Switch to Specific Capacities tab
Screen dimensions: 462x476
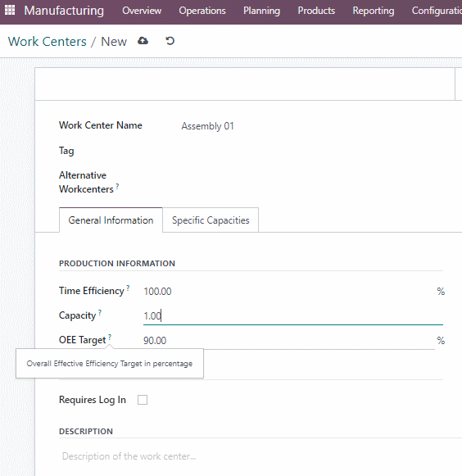211,220
